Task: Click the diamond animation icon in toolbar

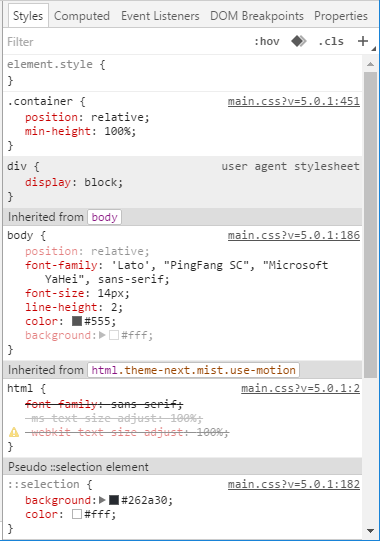Action: point(299,41)
